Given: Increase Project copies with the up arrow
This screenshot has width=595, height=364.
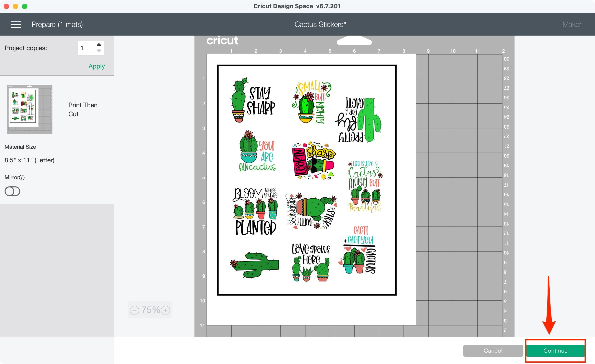Looking at the screenshot, I should (99, 44).
